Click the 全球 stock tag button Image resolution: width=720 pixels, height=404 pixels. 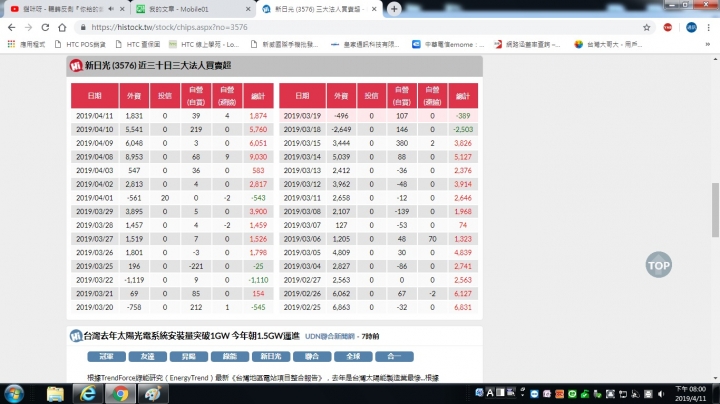[x=353, y=356]
